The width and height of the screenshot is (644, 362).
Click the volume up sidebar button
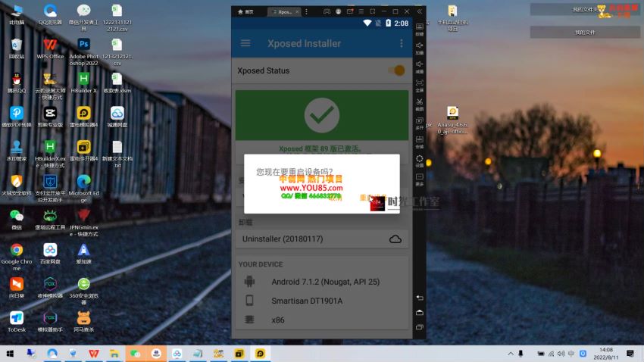pos(419,48)
